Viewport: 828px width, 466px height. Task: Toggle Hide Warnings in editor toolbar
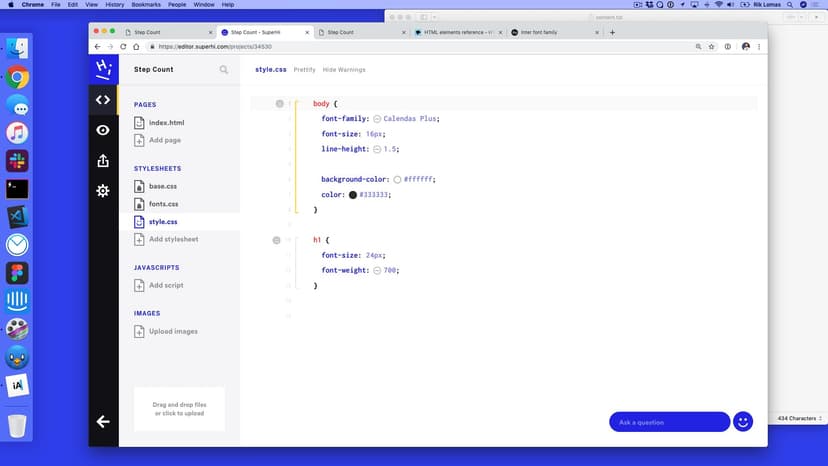pos(344,70)
